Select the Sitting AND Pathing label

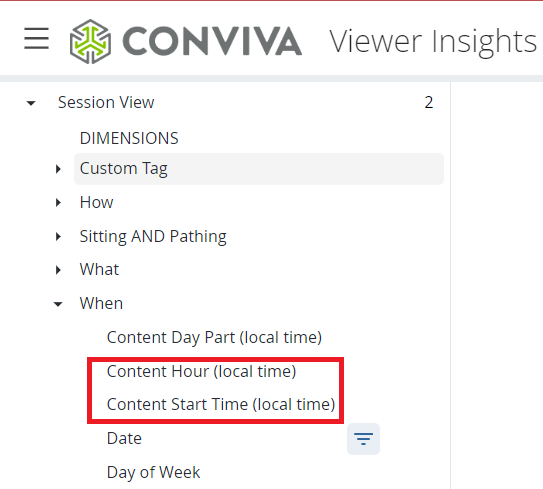153,237
